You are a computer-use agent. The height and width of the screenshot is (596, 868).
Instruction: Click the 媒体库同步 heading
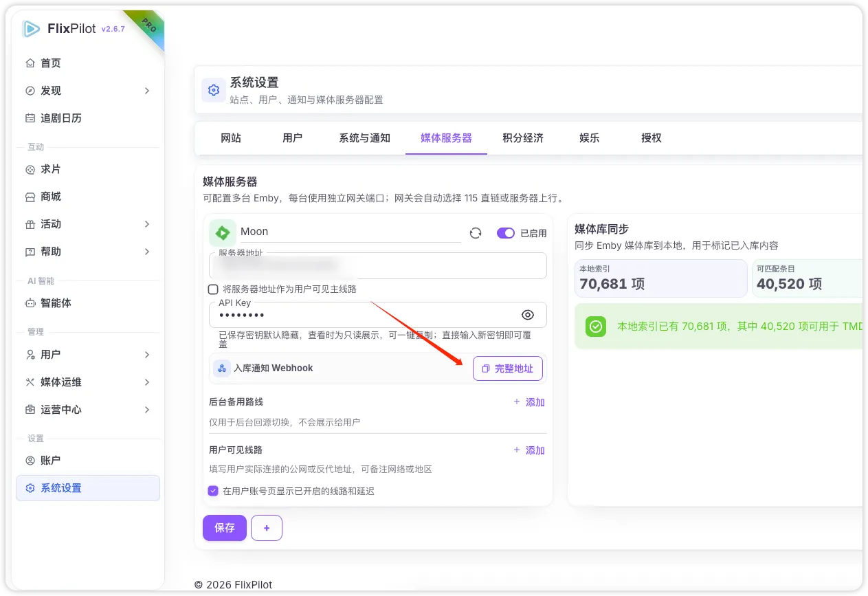(x=601, y=229)
